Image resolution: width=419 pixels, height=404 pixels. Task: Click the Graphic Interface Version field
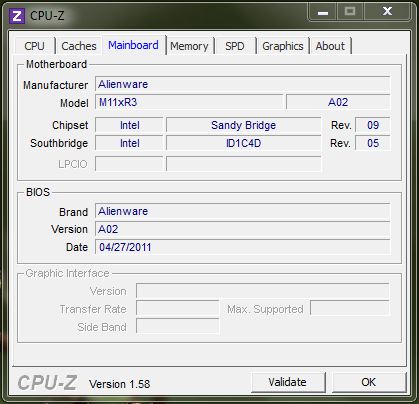coord(263,291)
